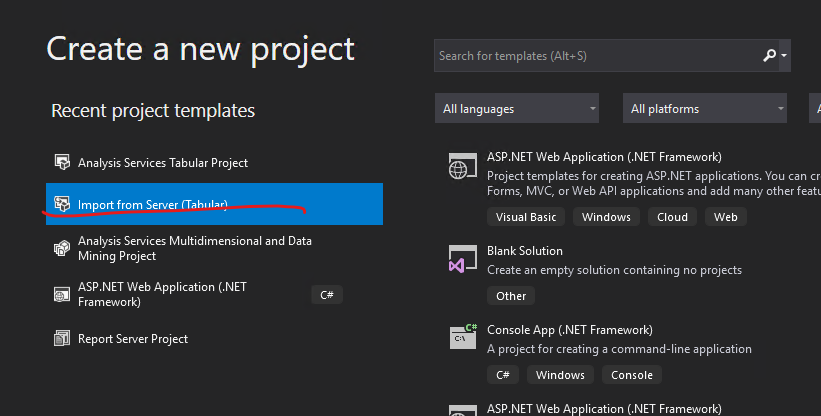Click the Import from Server (Tabular) icon
The height and width of the screenshot is (416, 821).
(62, 204)
